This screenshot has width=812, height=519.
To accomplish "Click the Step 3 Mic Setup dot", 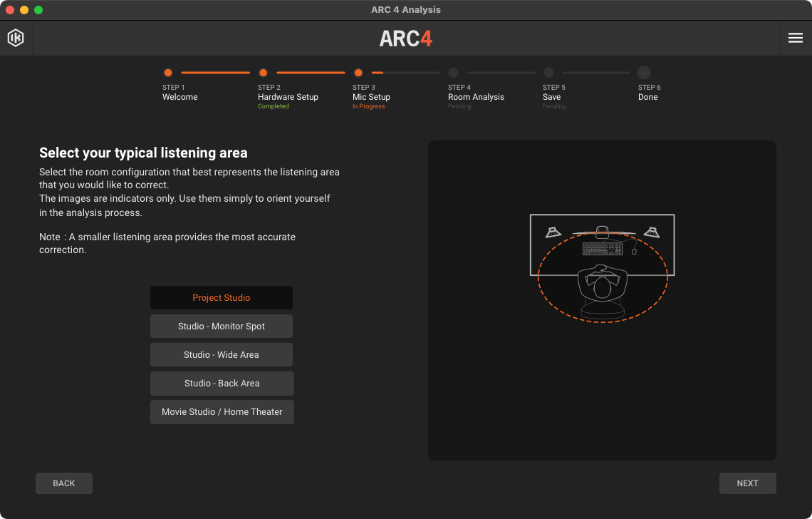I will tap(358, 73).
